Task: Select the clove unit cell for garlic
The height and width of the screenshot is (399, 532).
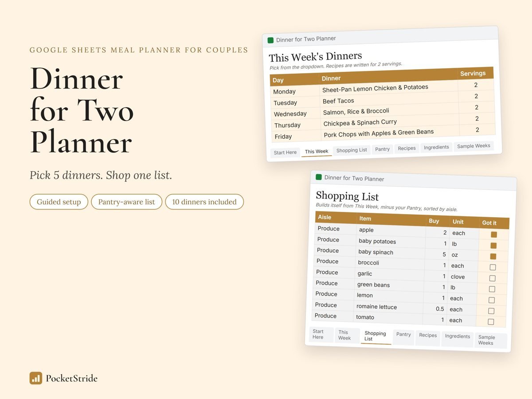Action: [x=462, y=277]
